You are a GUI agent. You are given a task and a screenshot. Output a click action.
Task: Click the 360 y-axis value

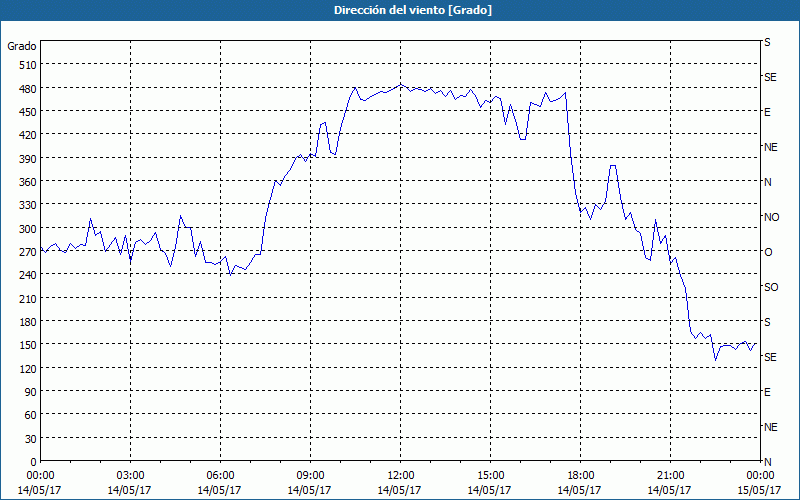[28, 182]
